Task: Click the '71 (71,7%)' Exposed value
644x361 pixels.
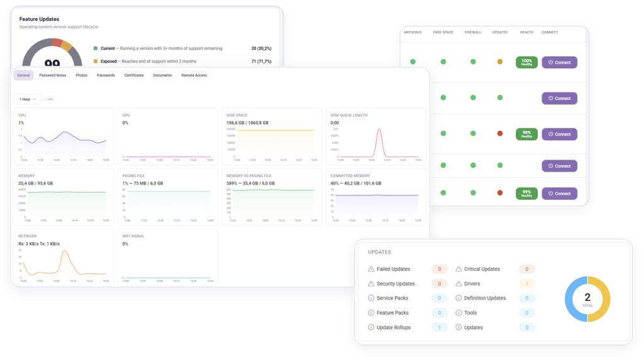Action: [261, 61]
